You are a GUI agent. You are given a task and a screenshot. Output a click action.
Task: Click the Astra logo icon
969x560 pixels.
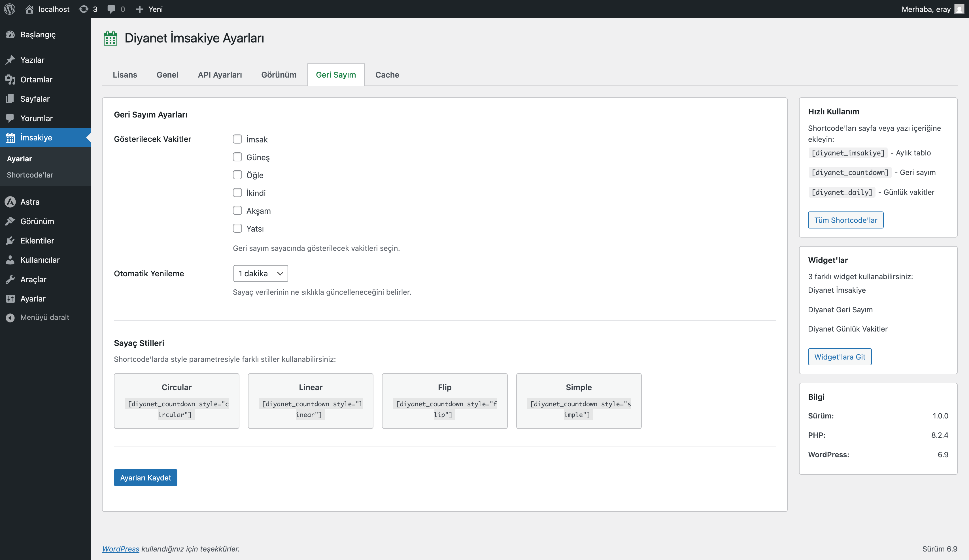pyautogui.click(x=10, y=202)
